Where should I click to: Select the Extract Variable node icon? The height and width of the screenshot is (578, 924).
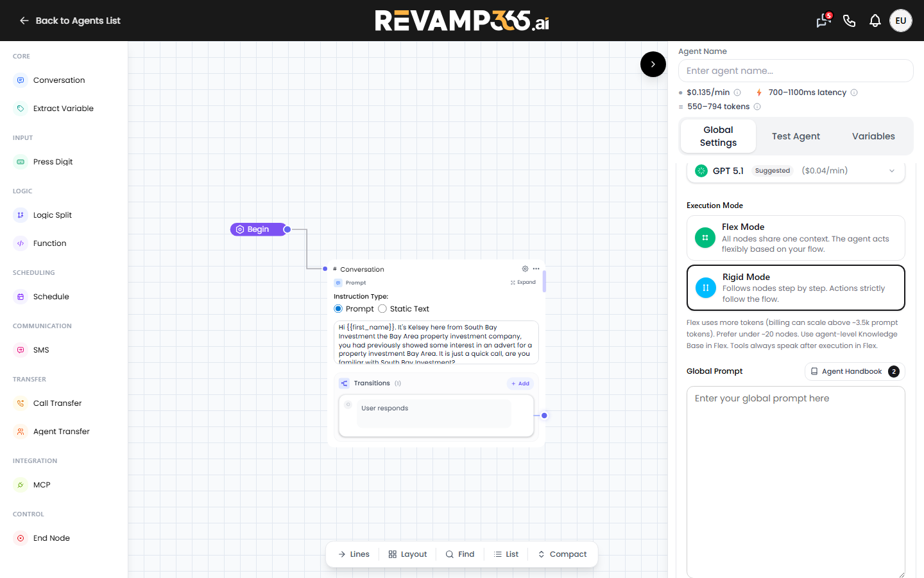coord(21,109)
